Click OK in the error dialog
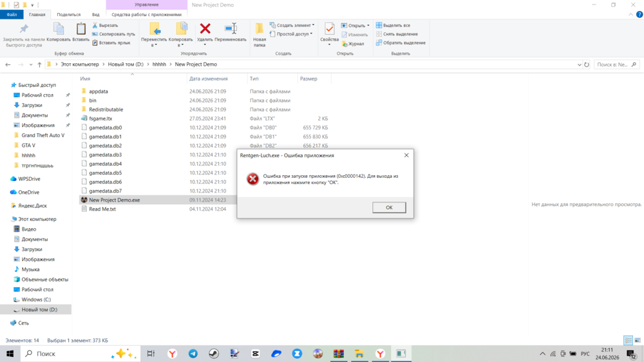Image resolution: width=644 pixels, height=362 pixels. tap(389, 207)
